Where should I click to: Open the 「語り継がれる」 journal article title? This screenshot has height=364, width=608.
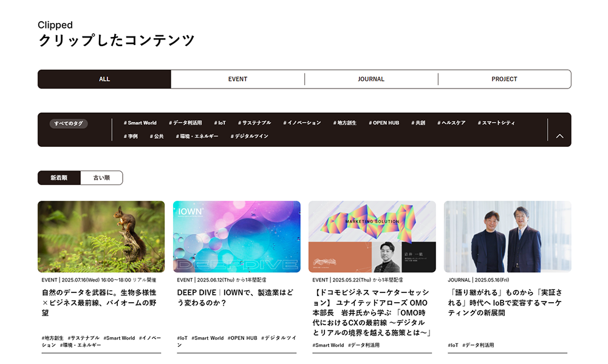[x=505, y=303]
